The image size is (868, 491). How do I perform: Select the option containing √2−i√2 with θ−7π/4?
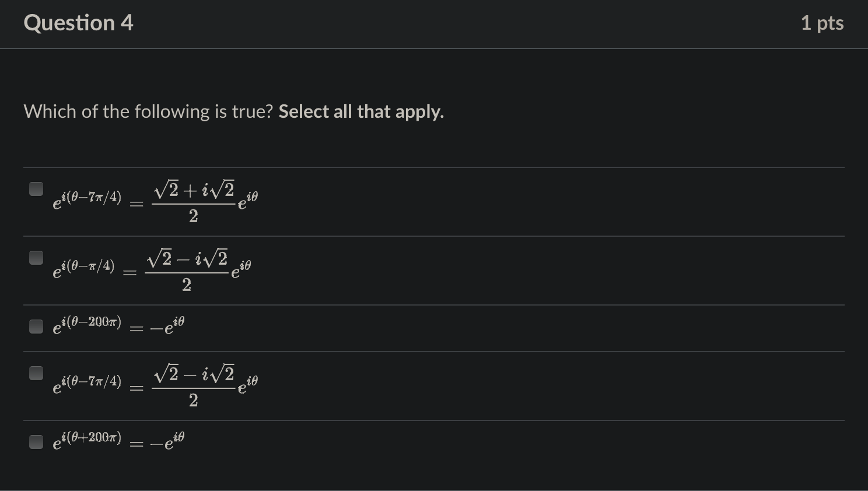pyautogui.click(x=36, y=374)
